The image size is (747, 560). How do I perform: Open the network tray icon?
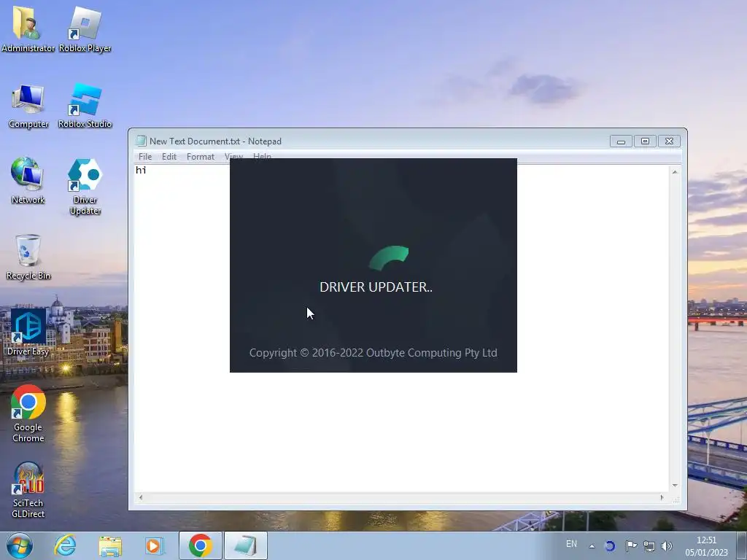pyautogui.click(x=649, y=546)
